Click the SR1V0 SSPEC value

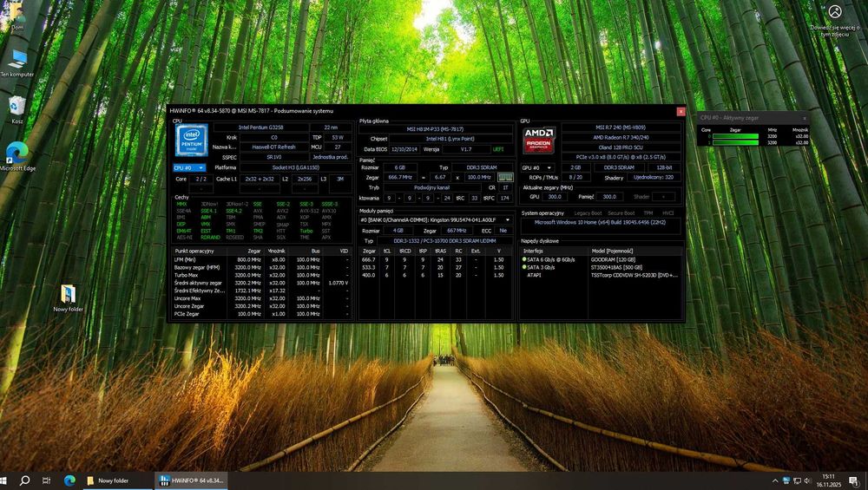pos(273,157)
